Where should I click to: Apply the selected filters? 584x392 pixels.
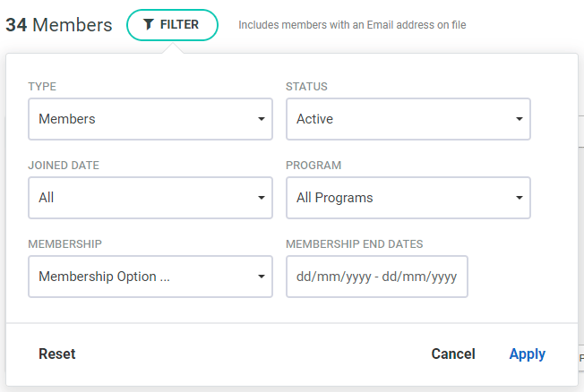(528, 354)
